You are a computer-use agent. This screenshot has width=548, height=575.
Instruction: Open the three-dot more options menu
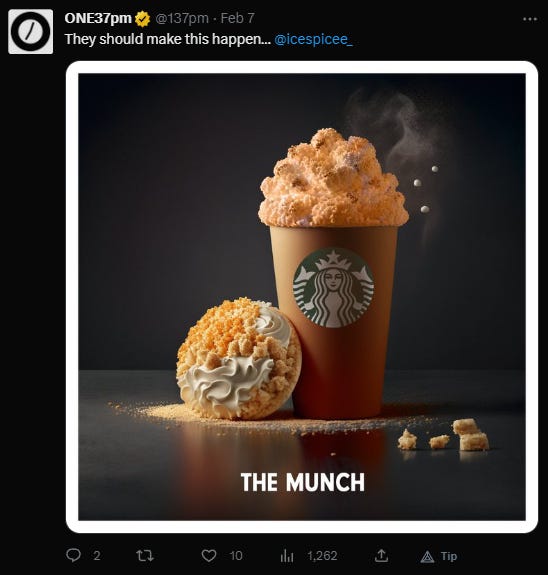(530, 19)
